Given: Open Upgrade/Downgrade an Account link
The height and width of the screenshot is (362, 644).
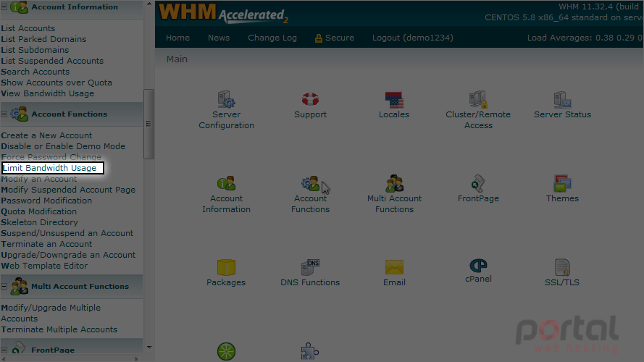Looking at the screenshot, I should (68, 255).
